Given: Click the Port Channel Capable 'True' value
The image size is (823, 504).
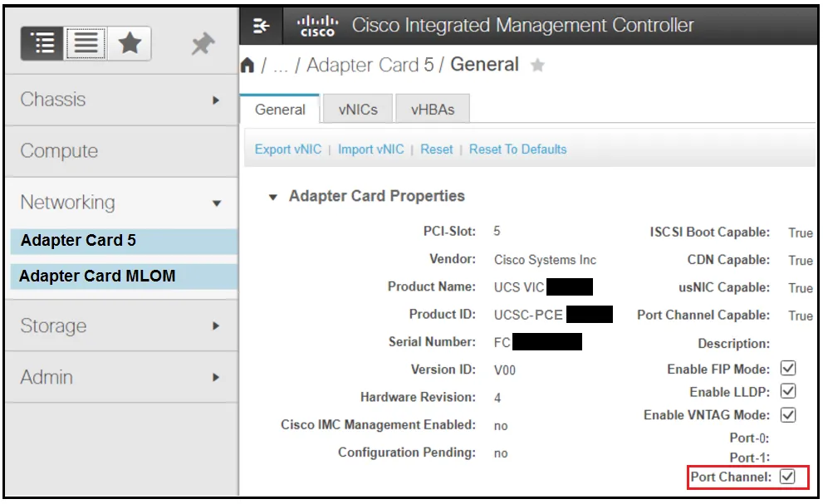Looking at the screenshot, I should [801, 316].
